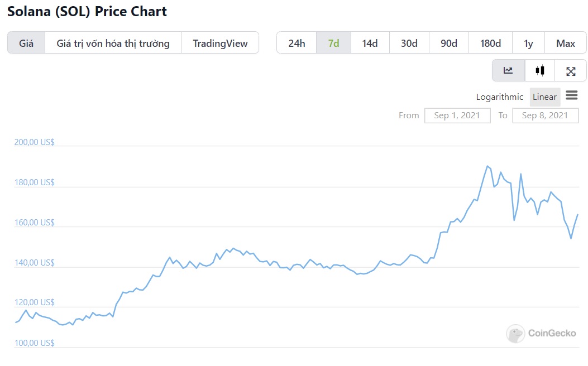Click the 200,00 US$ axis label
The width and height of the screenshot is (588, 366).
(x=35, y=142)
